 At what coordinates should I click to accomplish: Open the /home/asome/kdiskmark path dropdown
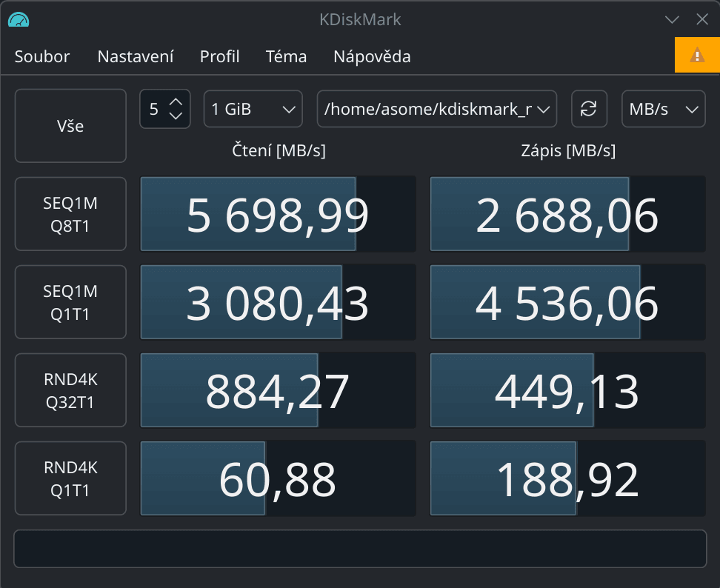(x=437, y=109)
